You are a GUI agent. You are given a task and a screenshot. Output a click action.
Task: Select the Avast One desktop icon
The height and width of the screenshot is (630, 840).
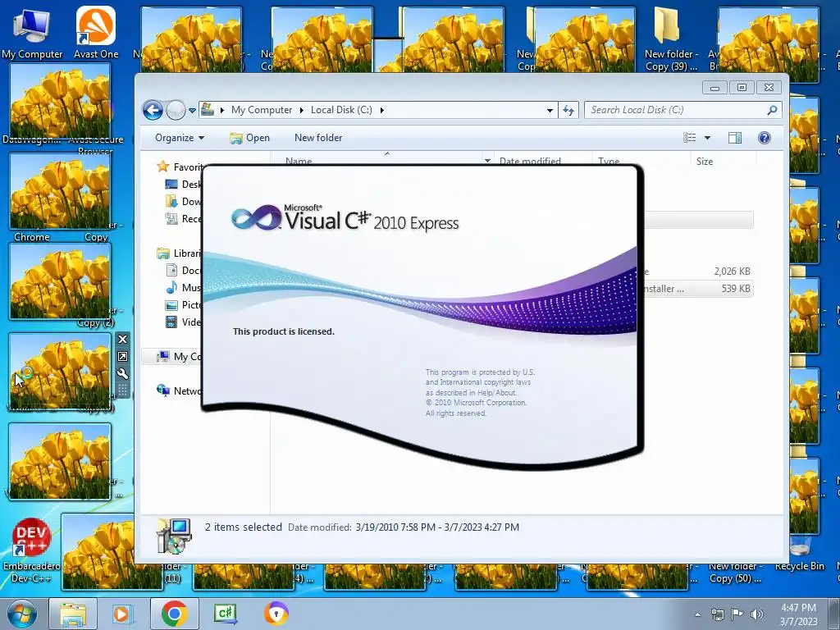[x=96, y=33]
